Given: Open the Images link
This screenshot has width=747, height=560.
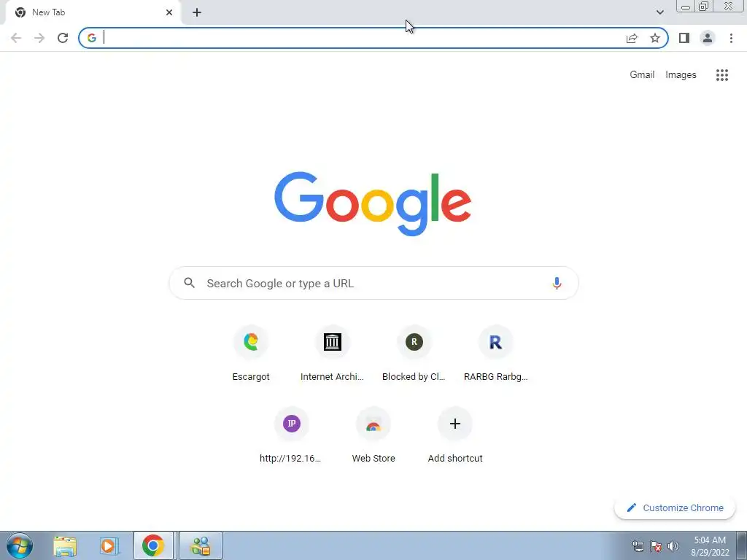Looking at the screenshot, I should 681,75.
